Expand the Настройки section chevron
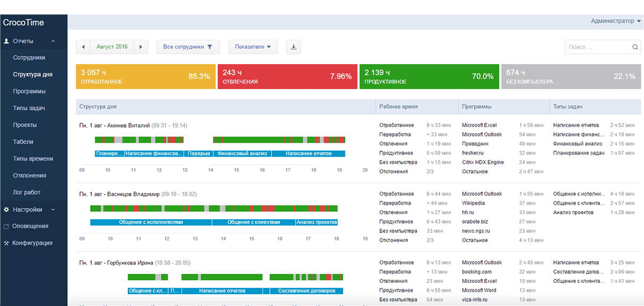The height and width of the screenshot is (306, 644). 53,210
